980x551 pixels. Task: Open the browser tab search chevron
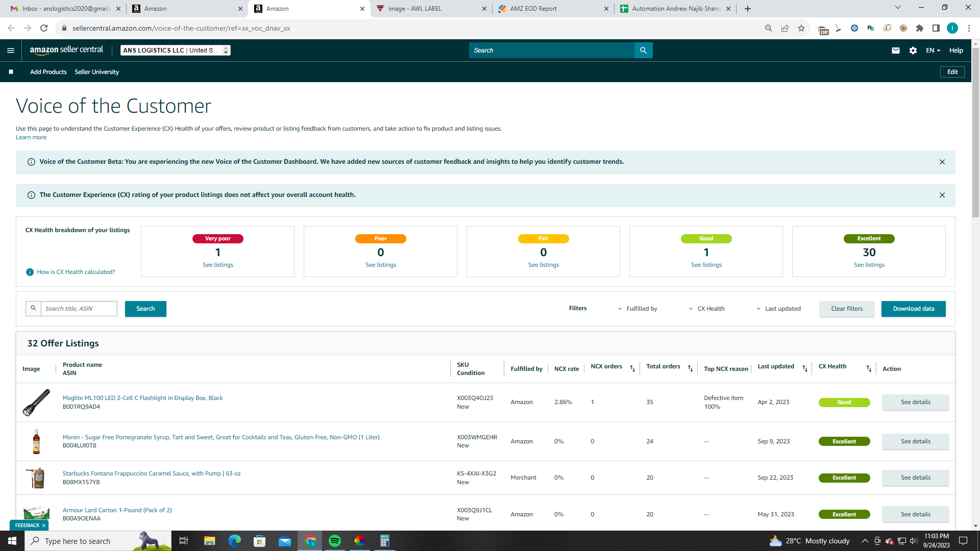pyautogui.click(x=898, y=8)
